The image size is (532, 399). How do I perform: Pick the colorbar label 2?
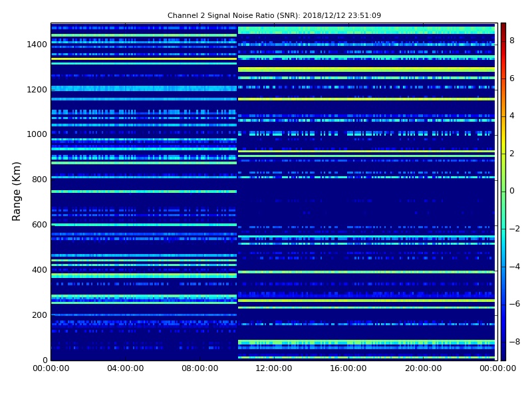coord(512,154)
